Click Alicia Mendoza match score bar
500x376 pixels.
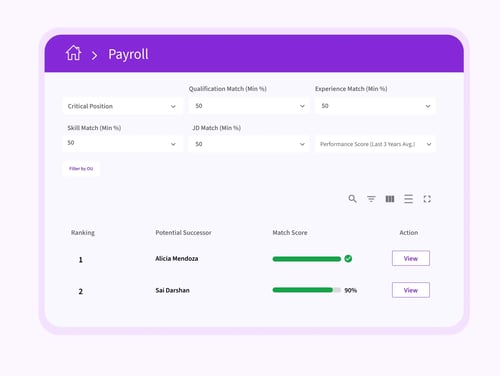pos(307,259)
